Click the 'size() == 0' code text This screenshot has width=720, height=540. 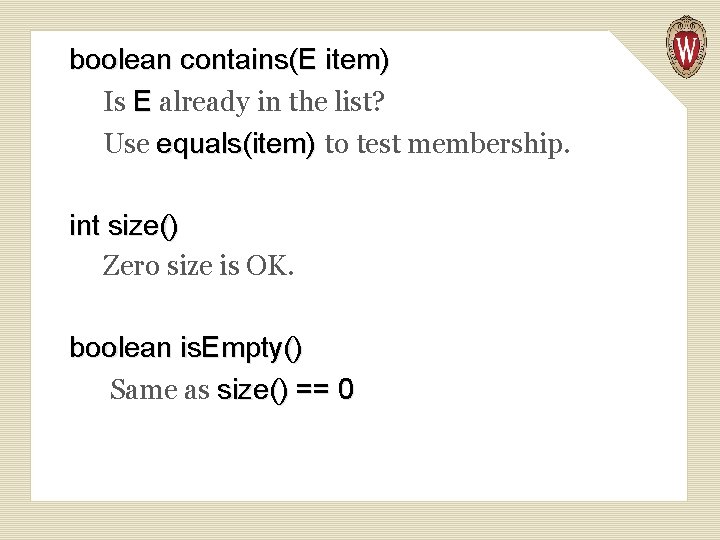pyautogui.click(x=285, y=390)
